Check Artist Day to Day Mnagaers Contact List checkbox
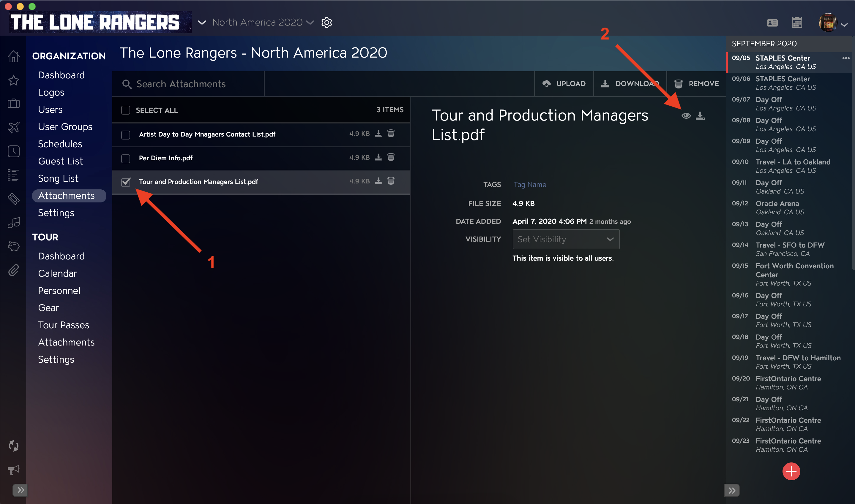 click(x=126, y=135)
